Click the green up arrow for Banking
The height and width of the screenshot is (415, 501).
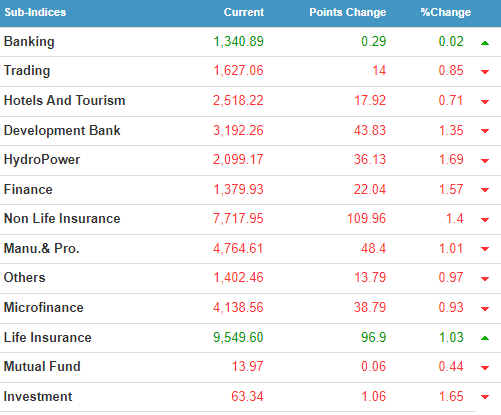485,43
